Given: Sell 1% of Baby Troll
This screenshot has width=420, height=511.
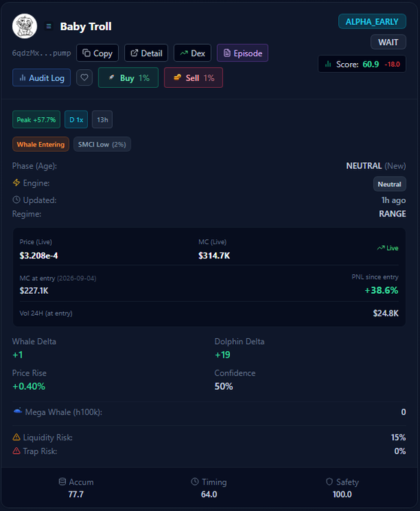Looking at the screenshot, I should (193, 77).
